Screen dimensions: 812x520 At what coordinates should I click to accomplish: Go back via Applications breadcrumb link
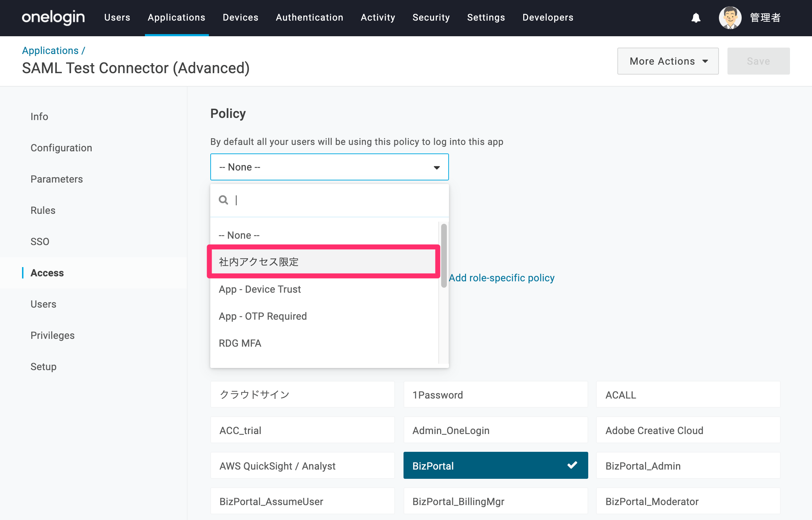tap(50, 50)
